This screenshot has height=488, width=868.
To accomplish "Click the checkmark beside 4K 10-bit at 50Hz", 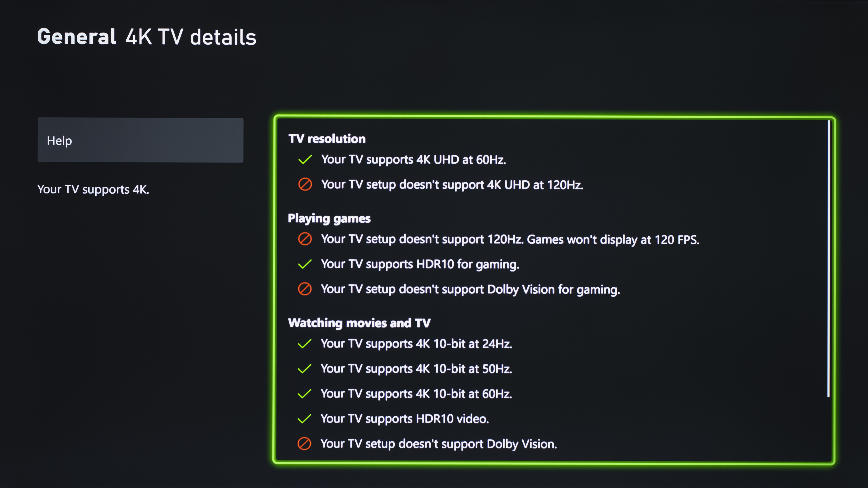I will tap(305, 369).
